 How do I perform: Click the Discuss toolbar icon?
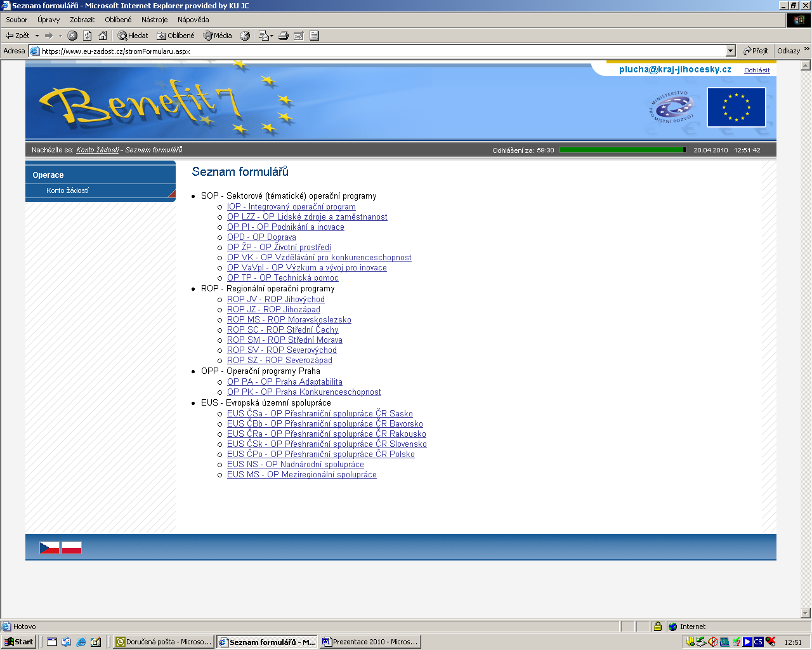click(x=314, y=36)
